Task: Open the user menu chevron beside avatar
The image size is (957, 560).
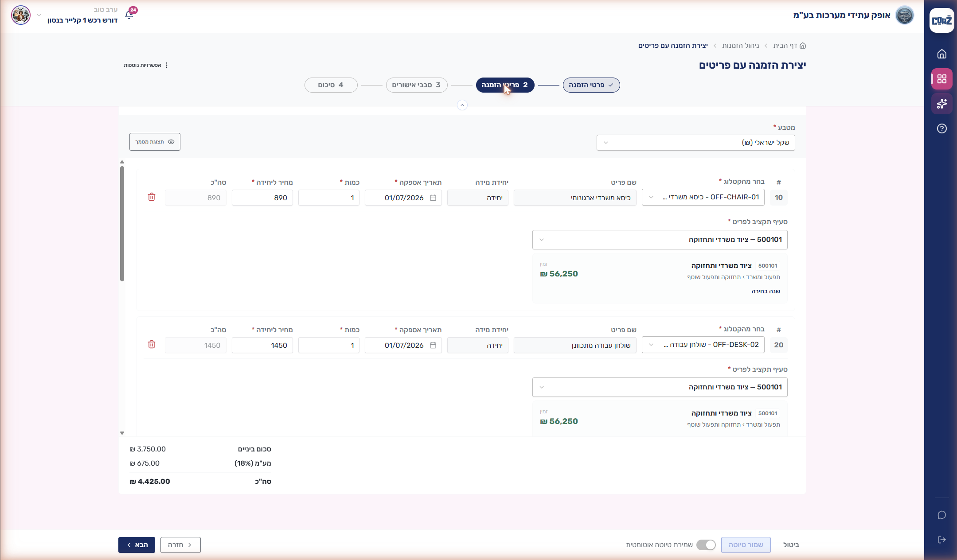Action: (39, 15)
